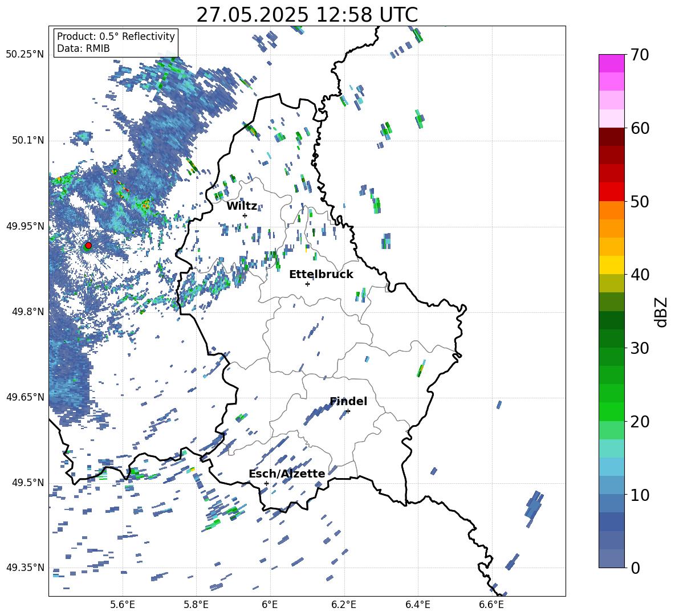Click the 49.35°N latitude label
The image size is (675, 616).
25,568
